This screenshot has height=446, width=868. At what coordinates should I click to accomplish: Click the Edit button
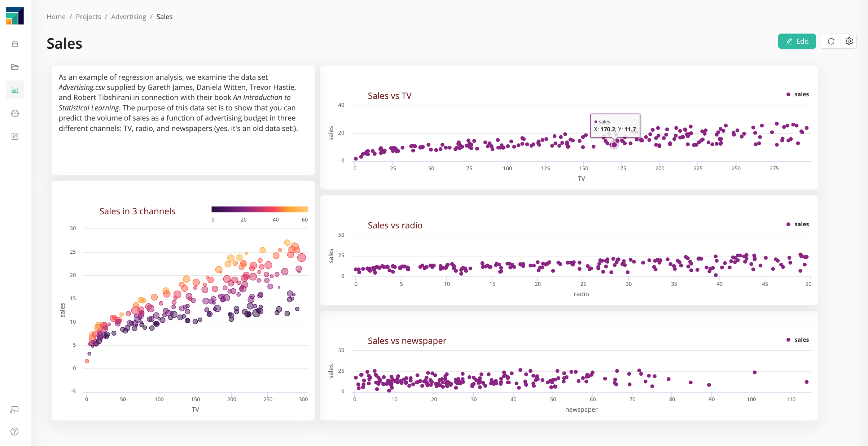click(797, 41)
